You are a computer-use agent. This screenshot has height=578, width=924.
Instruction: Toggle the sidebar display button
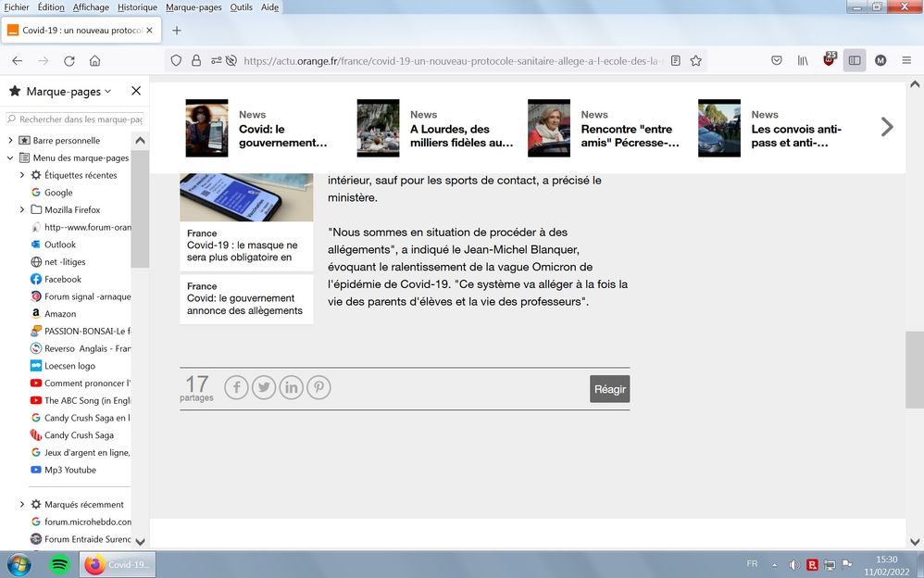pyautogui.click(x=854, y=61)
